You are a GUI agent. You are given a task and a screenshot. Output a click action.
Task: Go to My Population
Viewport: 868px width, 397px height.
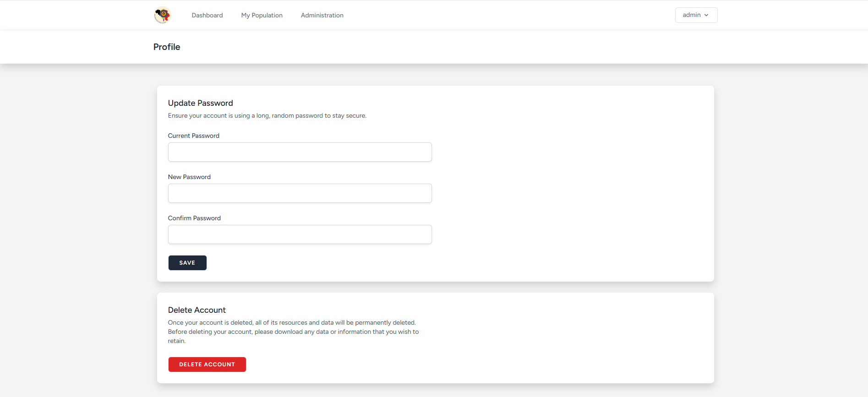(262, 15)
